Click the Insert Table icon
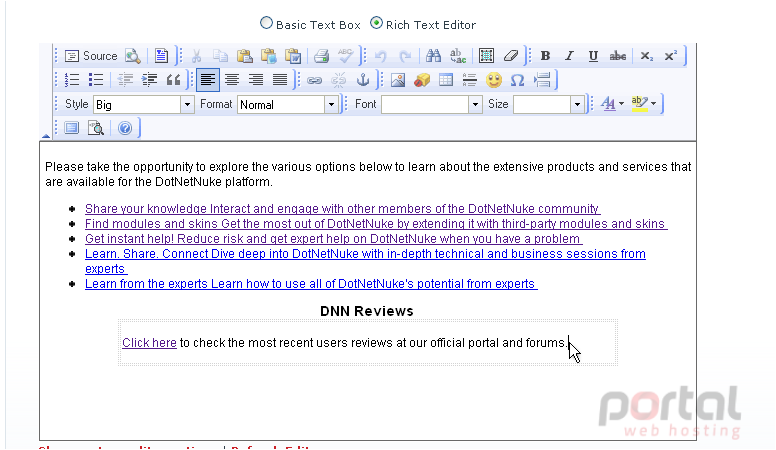Image resolution: width=776 pixels, height=450 pixels. [x=446, y=80]
